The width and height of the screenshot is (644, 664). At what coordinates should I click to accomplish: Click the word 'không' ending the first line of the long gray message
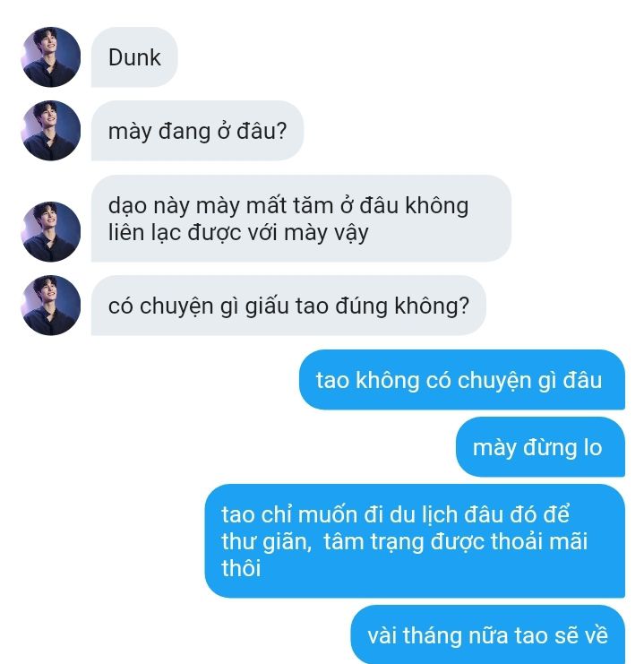[x=437, y=206]
